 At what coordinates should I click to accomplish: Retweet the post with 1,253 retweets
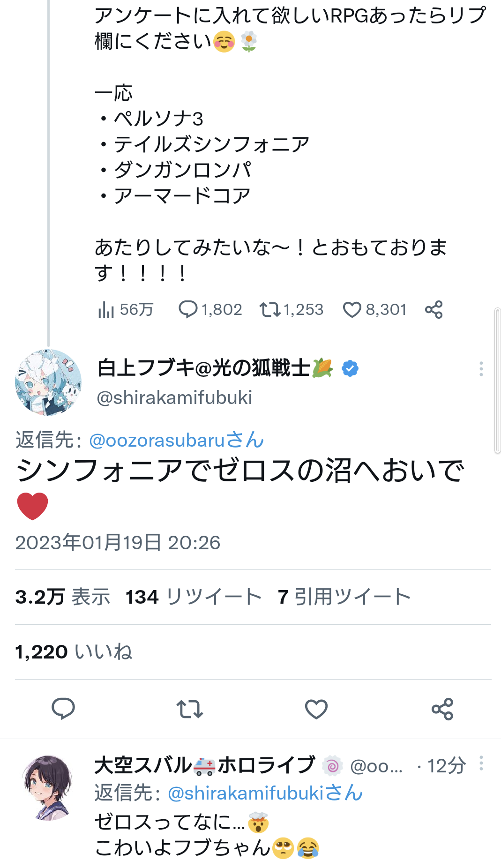tap(292, 310)
